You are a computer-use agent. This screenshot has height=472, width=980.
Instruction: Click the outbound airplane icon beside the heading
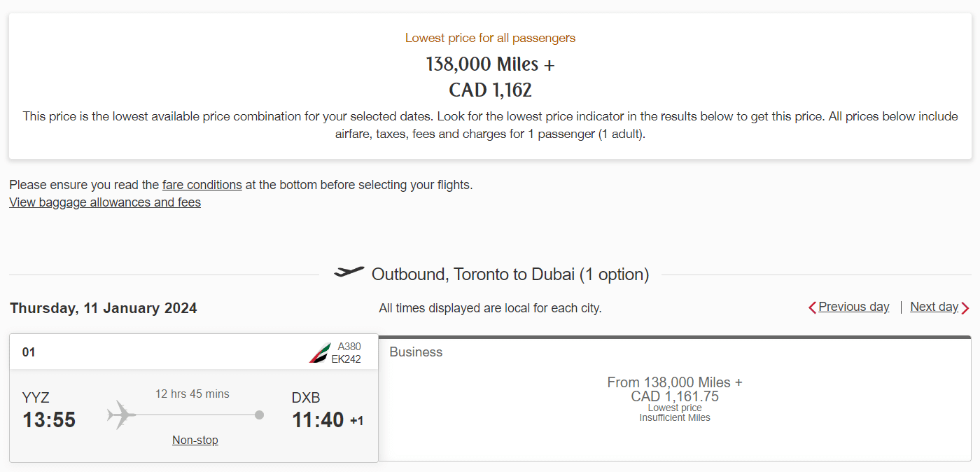point(349,272)
